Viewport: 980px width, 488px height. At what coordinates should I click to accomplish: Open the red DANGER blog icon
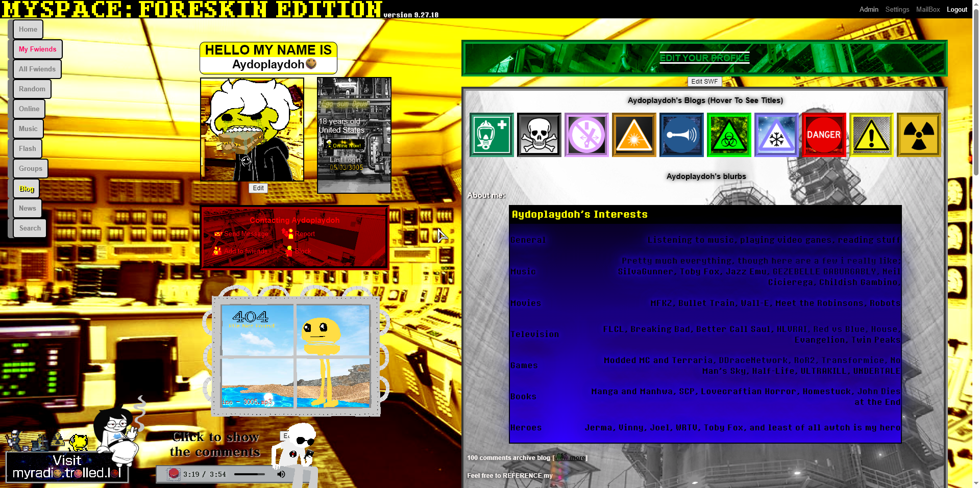824,135
